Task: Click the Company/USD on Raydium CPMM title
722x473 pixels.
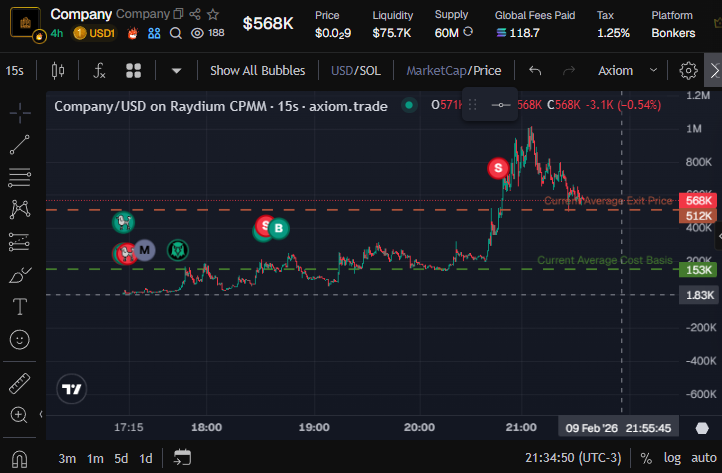Action: click(x=221, y=106)
